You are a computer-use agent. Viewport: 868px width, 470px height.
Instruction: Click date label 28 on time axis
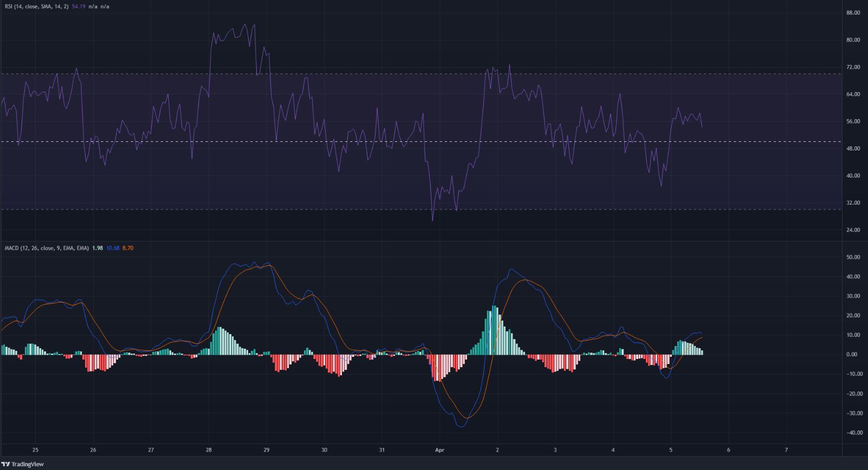pyautogui.click(x=209, y=450)
